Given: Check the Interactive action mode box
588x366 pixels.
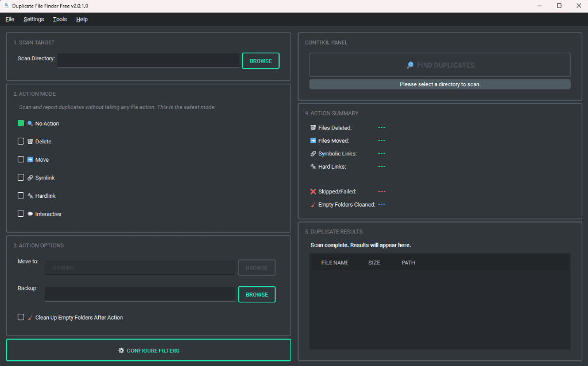Looking at the screenshot, I should pos(21,213).
